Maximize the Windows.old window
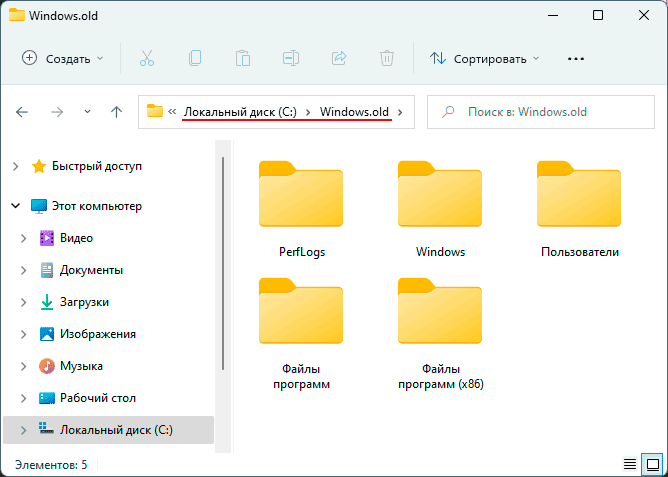The image size is (668, 477). [598, 15]
